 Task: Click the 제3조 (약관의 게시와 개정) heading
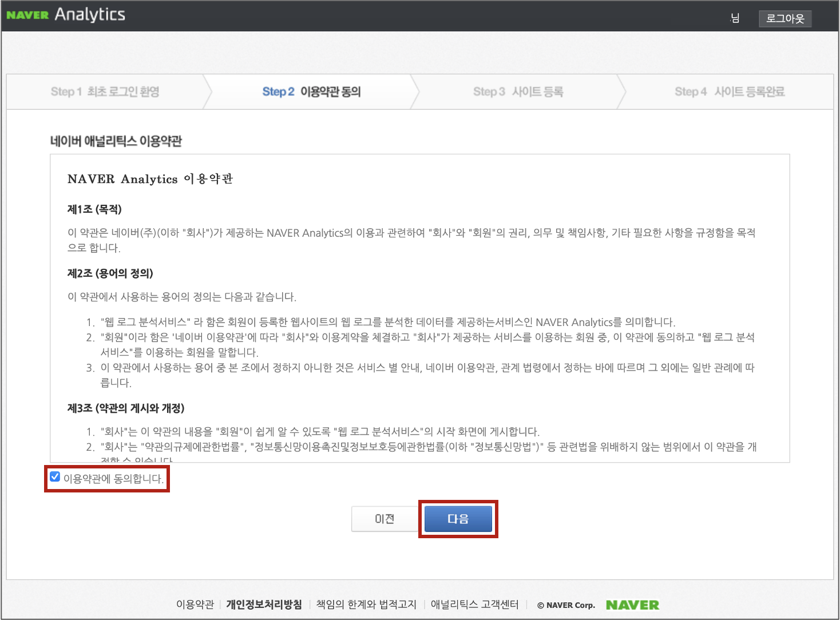coord(126,408)
